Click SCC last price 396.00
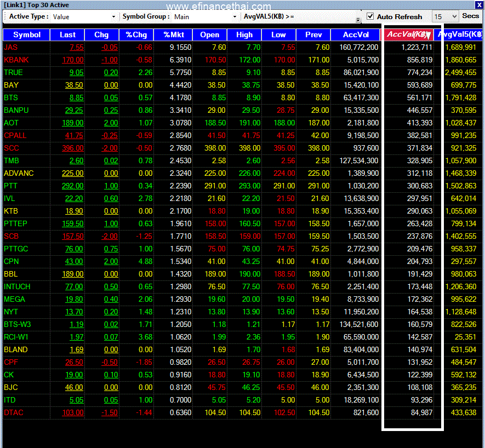Screen dimensions: 485x448 (73, 148)
